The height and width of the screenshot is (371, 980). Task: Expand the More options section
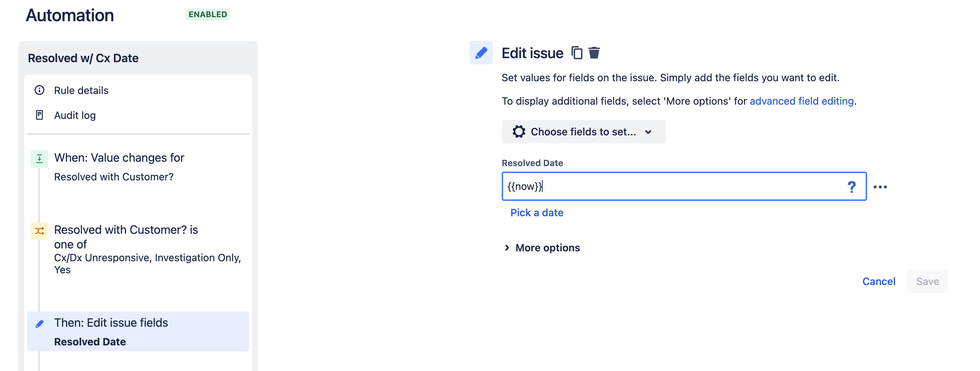click(541, 248)
